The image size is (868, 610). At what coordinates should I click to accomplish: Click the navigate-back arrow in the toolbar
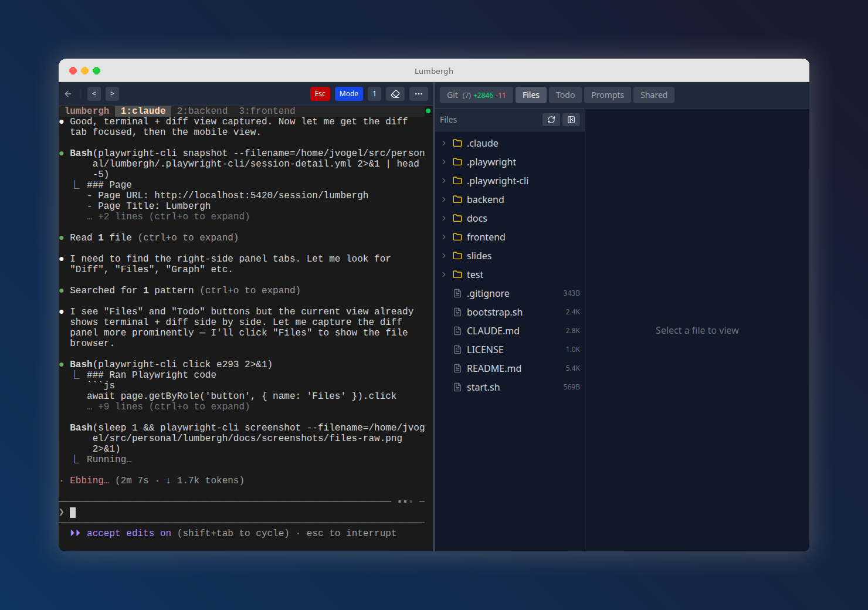click(x=94, y=93)
